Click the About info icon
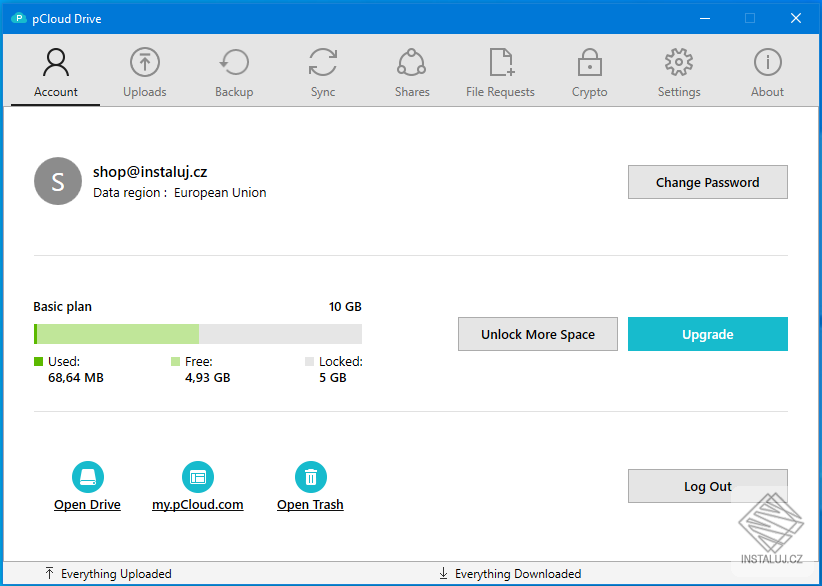822x586 pixels. [767, 62]
